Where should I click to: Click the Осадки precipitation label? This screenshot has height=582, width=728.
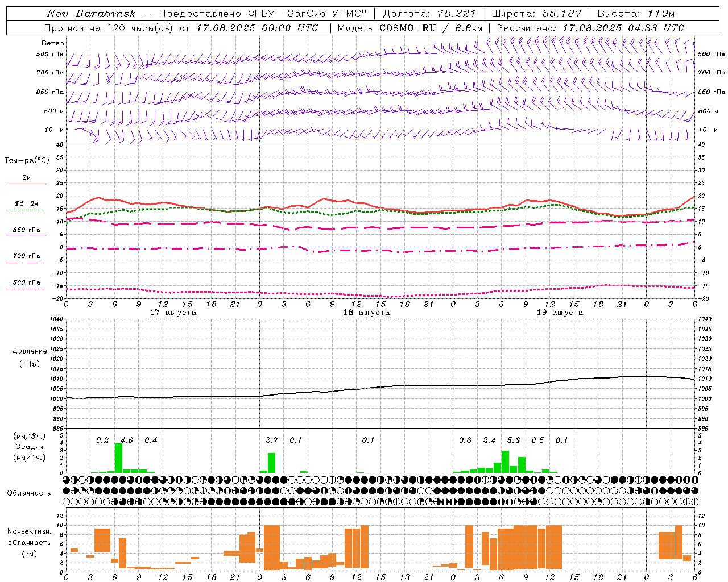click(30, 447)
